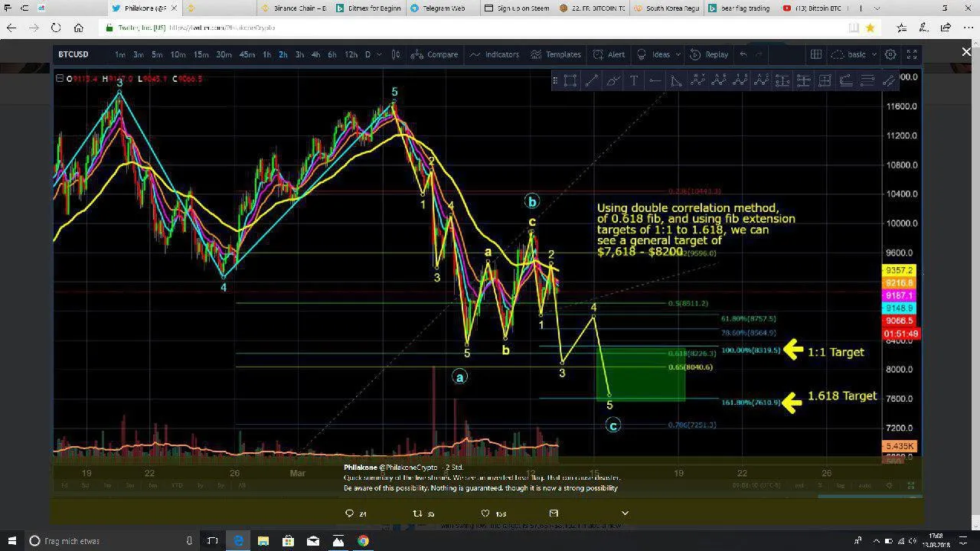Switch to South Korea Regu tab

click(665, 8)
